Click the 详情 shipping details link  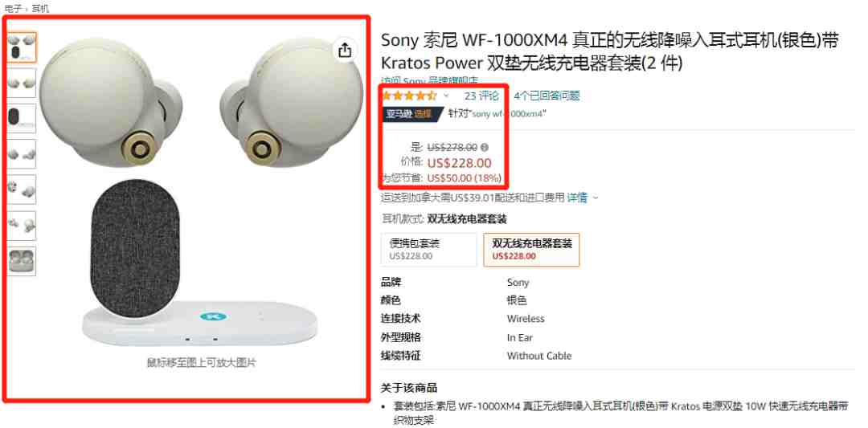point(577,198)
